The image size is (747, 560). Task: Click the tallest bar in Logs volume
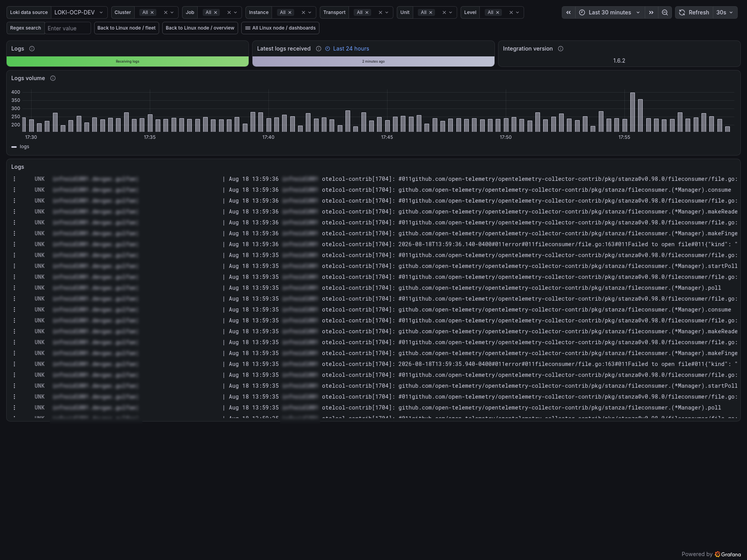[x=633, y=112]
